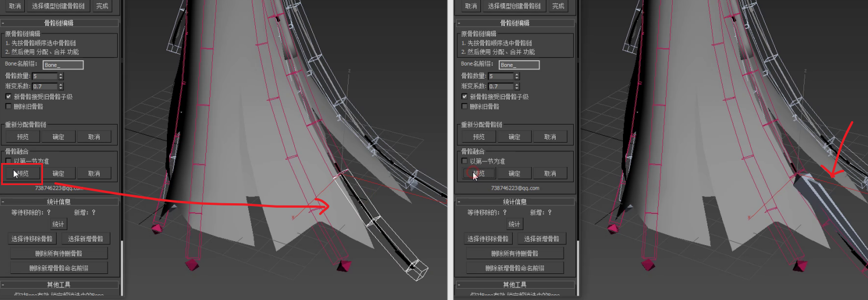Tick 删除旧骨骼 checkbox in left screenshot

click(x=8, y=106)
